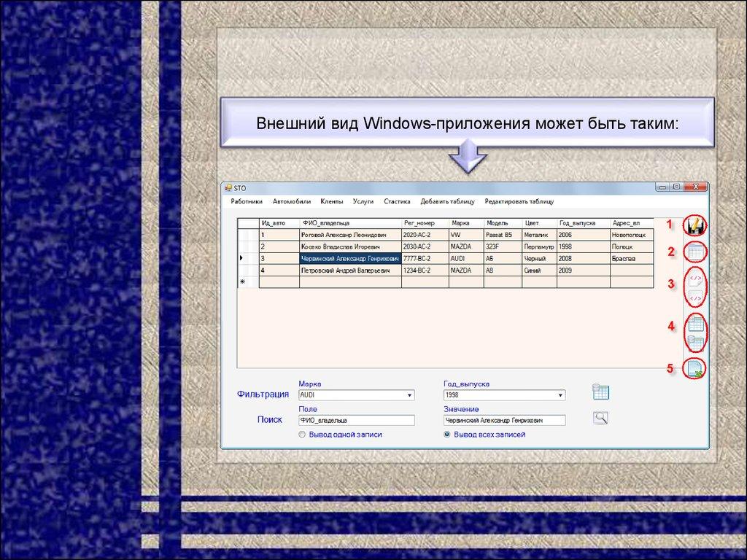747x560 pixels.
Task: Click the Excel export icon numbered 5
Action: pyautogui.click(x=696, y=369)
